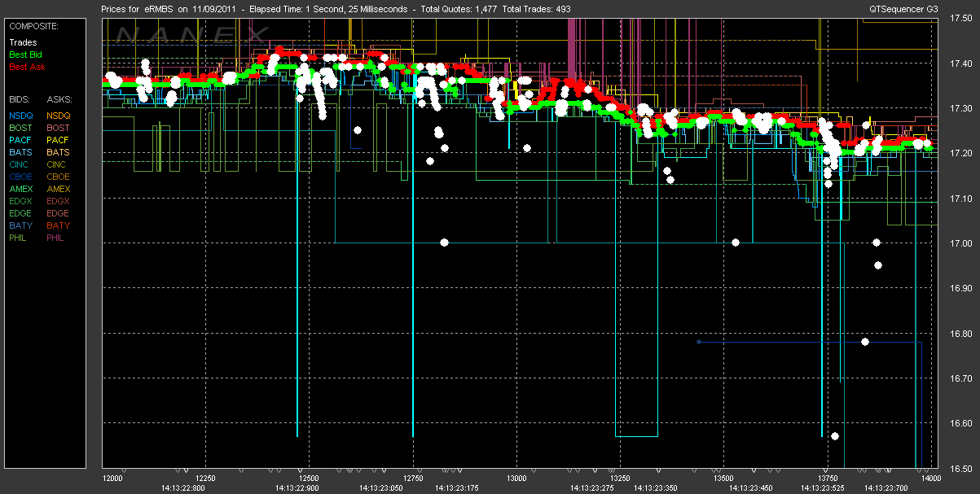Select Best Bid in the composite legend
This screenshot has height=494, width=980.
(x=25, y=55)
